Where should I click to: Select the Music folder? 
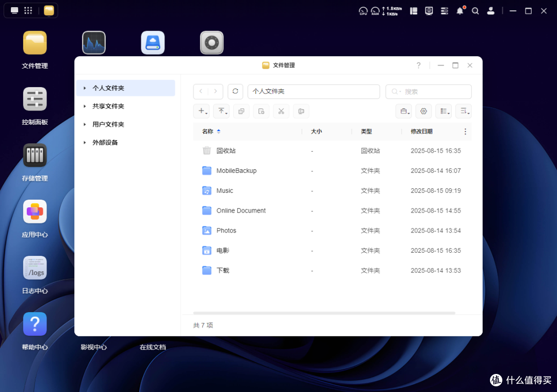click(x=332, y=190)
